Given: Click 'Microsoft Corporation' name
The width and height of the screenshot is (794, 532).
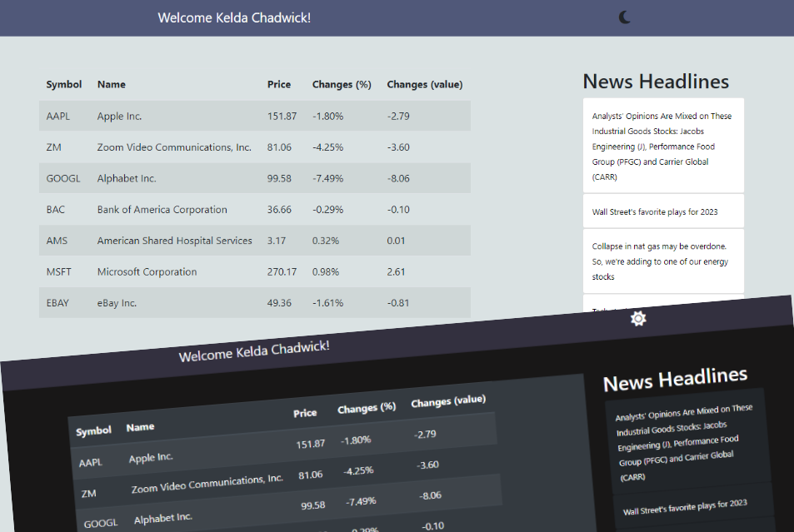Looking at the screenshot, I should tap(147, 271).
